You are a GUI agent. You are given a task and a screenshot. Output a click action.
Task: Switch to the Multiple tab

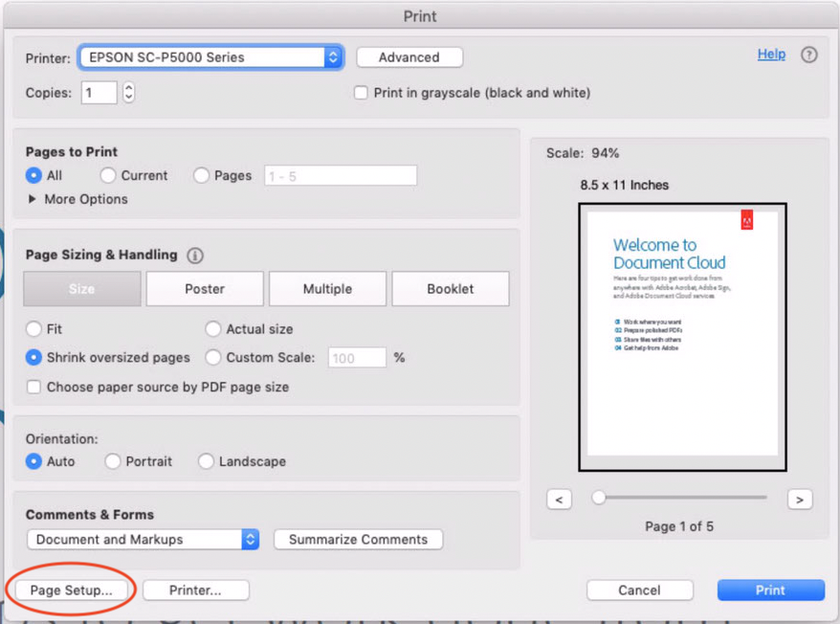click(x=327, y=288)
